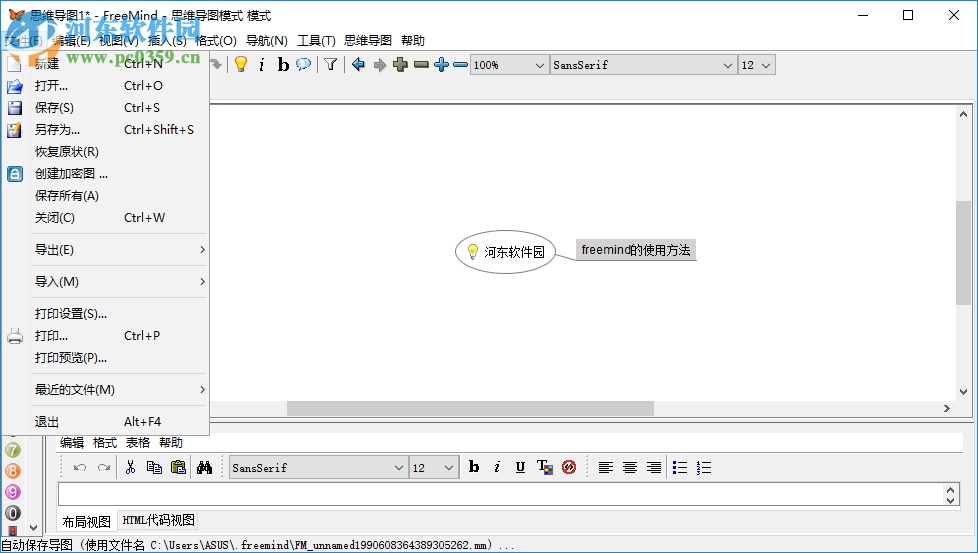Click the olive plus unfold icon
The width and height of the screenshot is (978, 553).
tap(400, 64)
